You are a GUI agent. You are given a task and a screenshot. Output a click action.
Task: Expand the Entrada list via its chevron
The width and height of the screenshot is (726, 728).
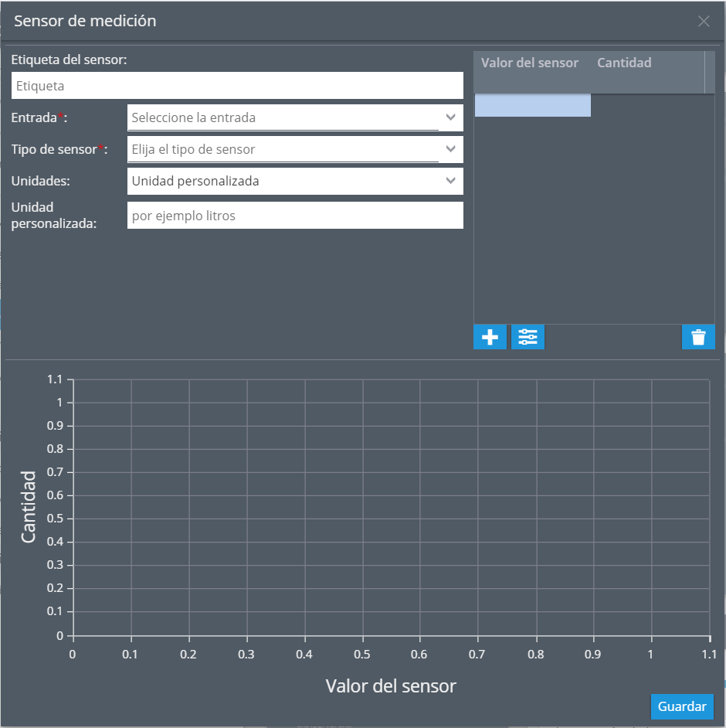(x=451, y=117)
